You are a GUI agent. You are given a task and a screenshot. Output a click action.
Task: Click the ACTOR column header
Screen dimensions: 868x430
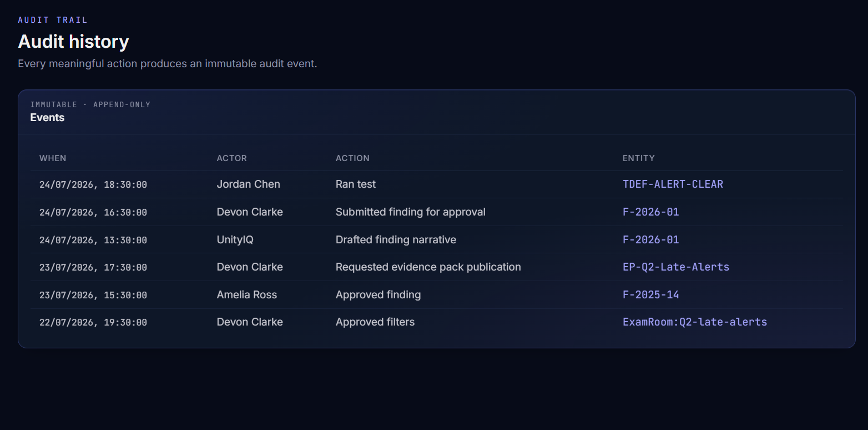232,158
